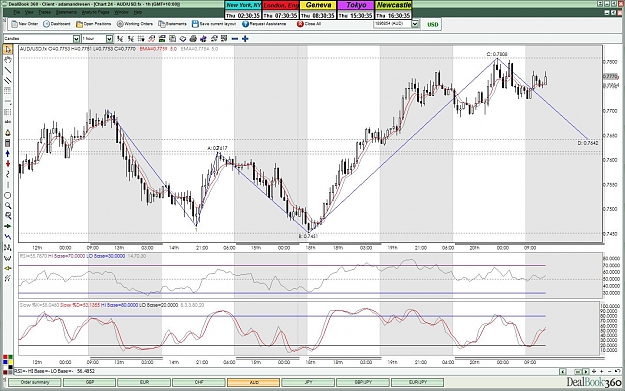Click Save current layout
This screenshot has width=625, height=391.
[x=214, y=24]
